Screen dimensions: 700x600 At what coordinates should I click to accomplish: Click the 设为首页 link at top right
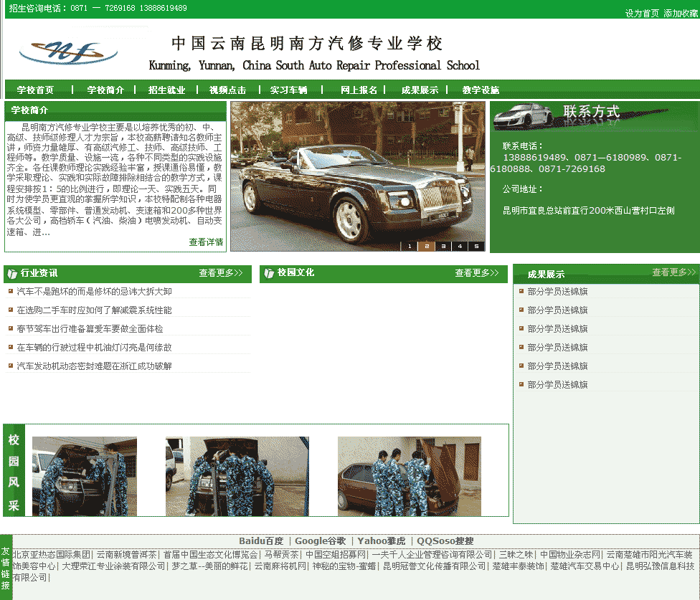(x=642, y=14)
